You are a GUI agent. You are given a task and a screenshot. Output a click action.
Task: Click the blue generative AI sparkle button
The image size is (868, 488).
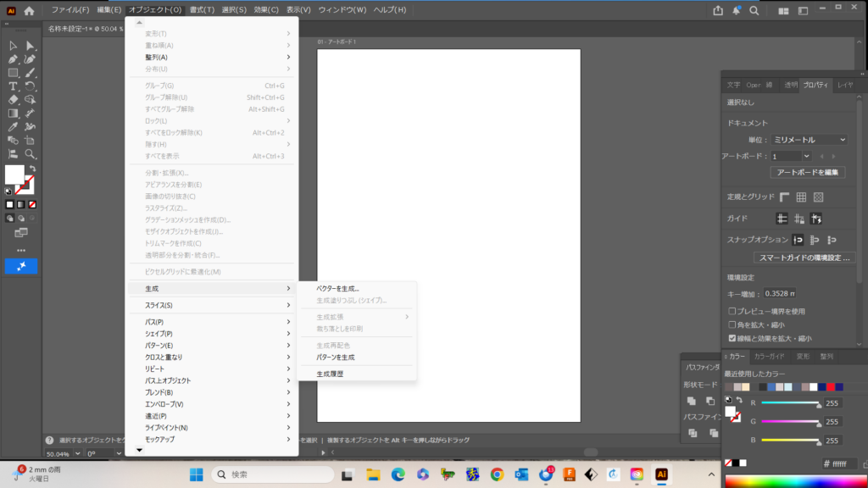pos(21,266)
